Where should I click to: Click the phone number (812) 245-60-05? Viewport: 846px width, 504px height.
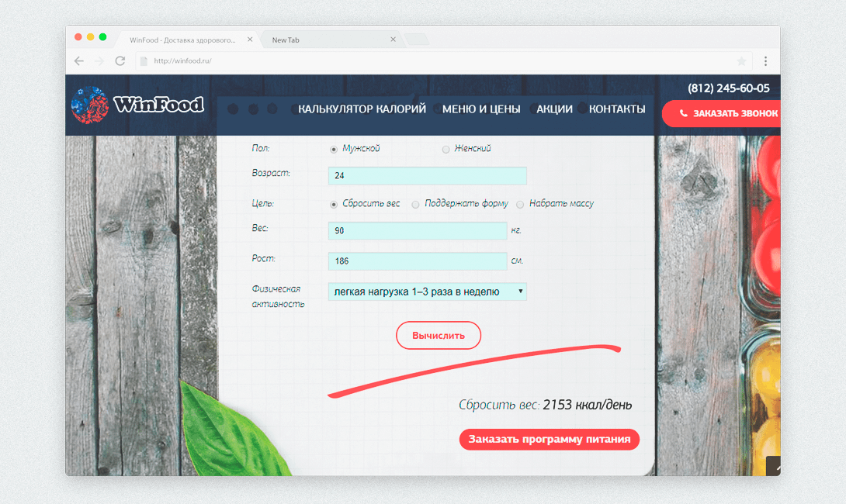(x=728, y=88)
